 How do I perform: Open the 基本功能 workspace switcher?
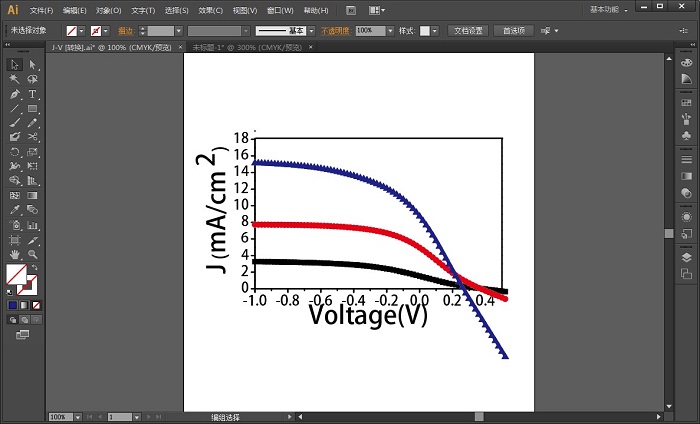[609, 9]
